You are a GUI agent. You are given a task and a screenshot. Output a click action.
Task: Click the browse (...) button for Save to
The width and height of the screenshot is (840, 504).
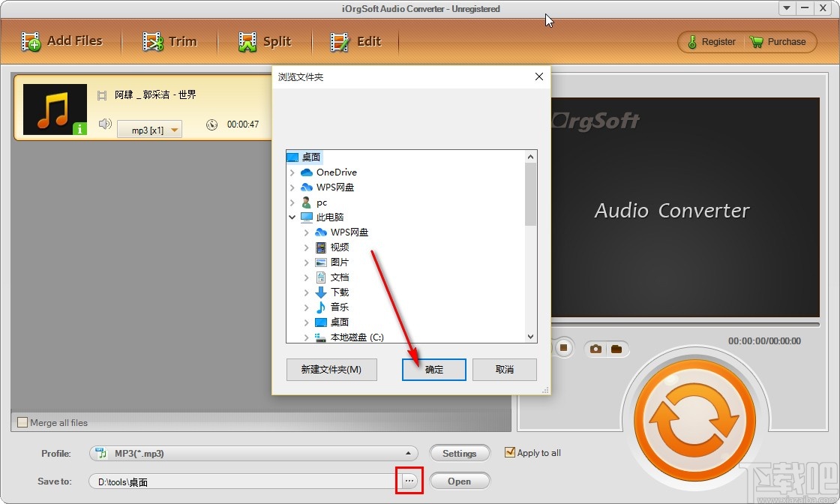pyautogui.click(x=409, y=481)
